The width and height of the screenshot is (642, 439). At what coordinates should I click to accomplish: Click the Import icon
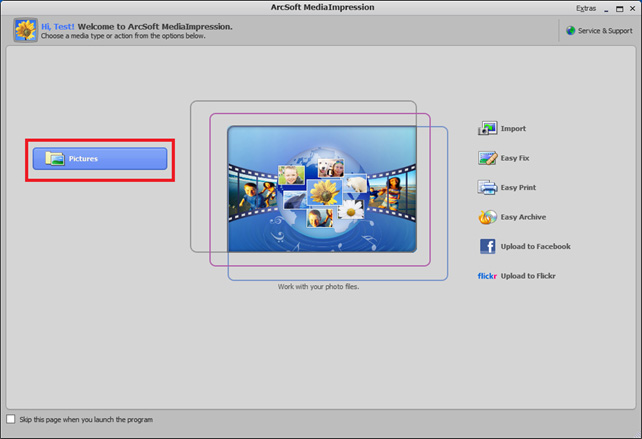[x=487, y=129]
